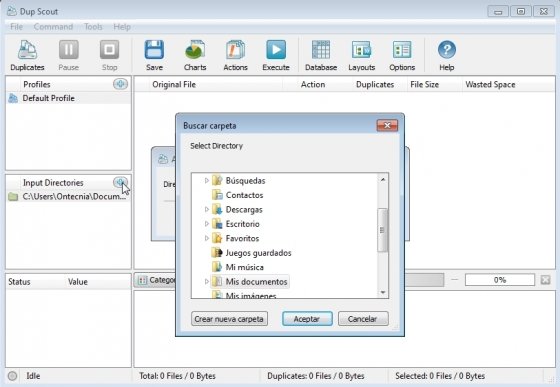
Task: Open the Options toolbar icon
Action: coord(402,50)
